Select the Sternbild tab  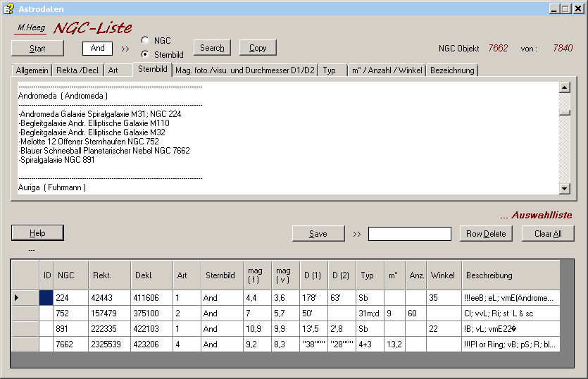click(x=153, y=69)
